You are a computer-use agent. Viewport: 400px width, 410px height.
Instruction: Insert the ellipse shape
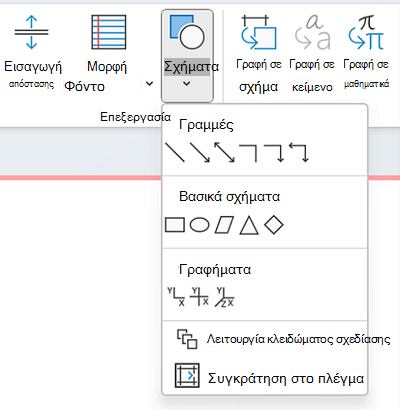tap(200, 225)
